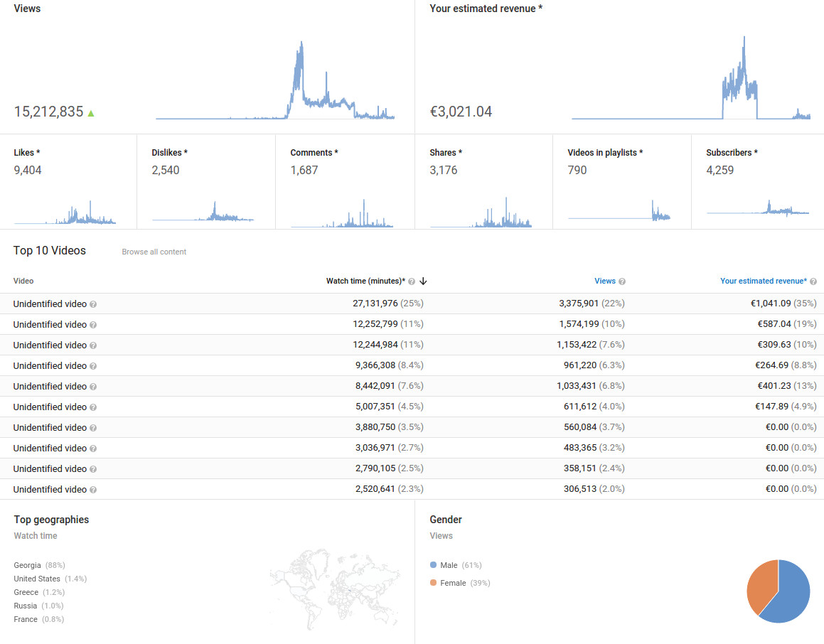824x644 pixels.
Task: Select Greece (1.2%) geography entry
Action: pyautogui.click(x=39, y=592)
